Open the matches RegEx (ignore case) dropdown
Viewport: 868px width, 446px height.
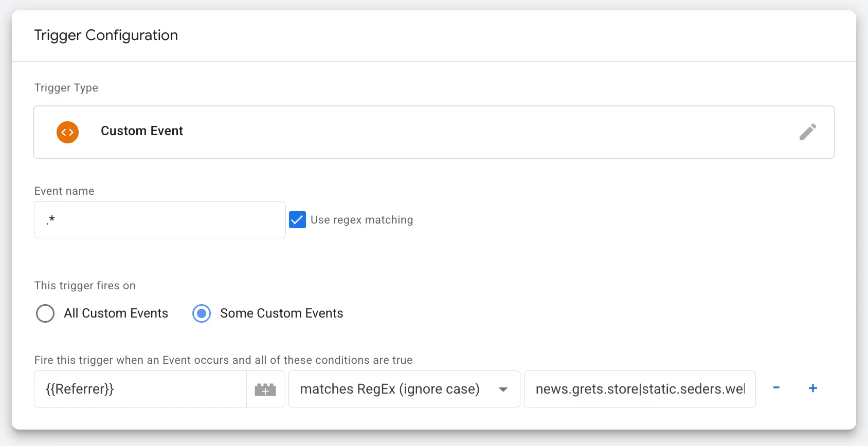pos(389,389)
